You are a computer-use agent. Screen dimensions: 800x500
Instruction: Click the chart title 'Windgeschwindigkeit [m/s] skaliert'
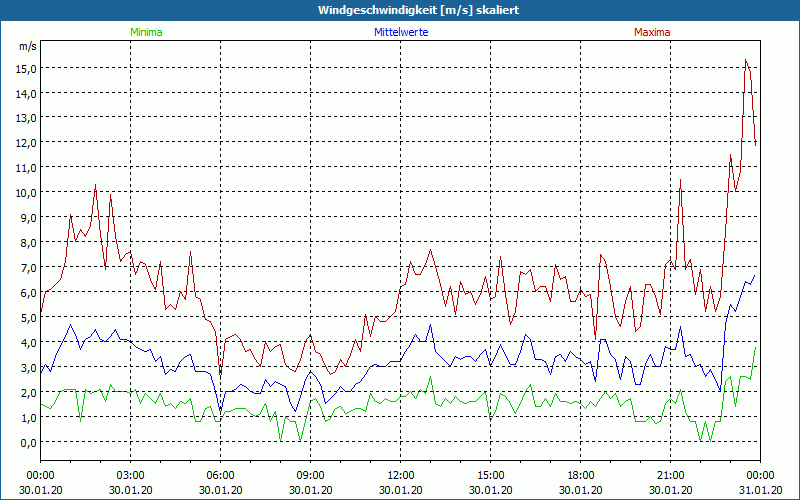(x=418, y=10)
